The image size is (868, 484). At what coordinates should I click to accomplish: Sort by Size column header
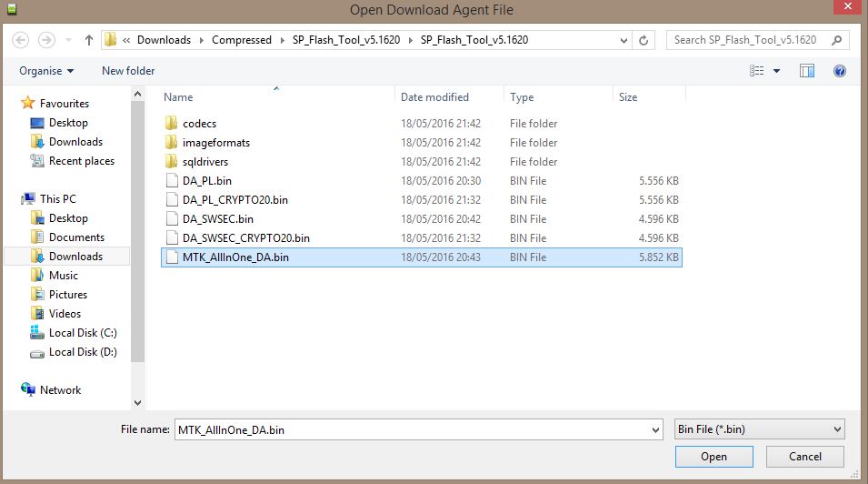tap(628, 97)
